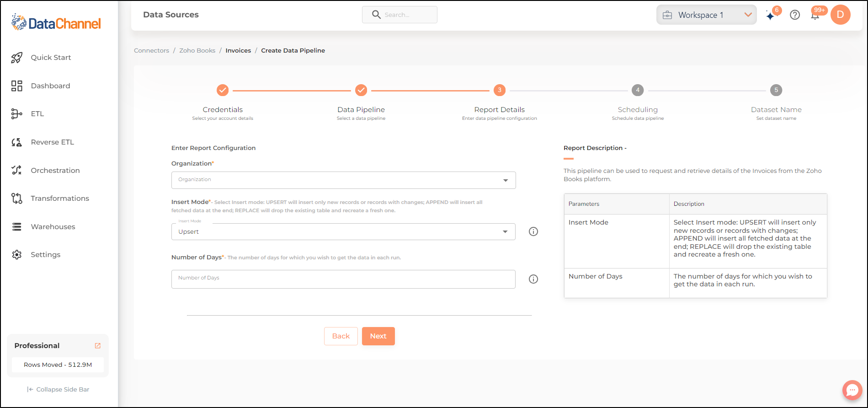Click the Dataset Name step label

point(776,110)
